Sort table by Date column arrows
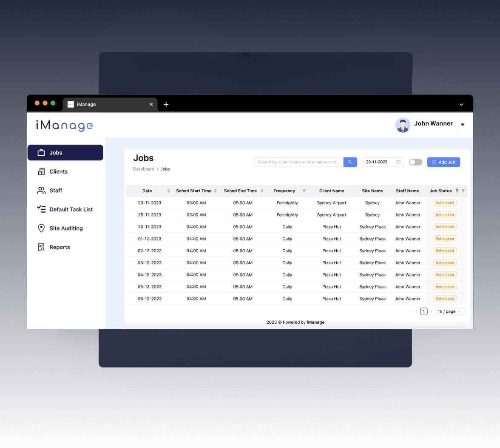 pyautogui.click(x=168, y=191)
